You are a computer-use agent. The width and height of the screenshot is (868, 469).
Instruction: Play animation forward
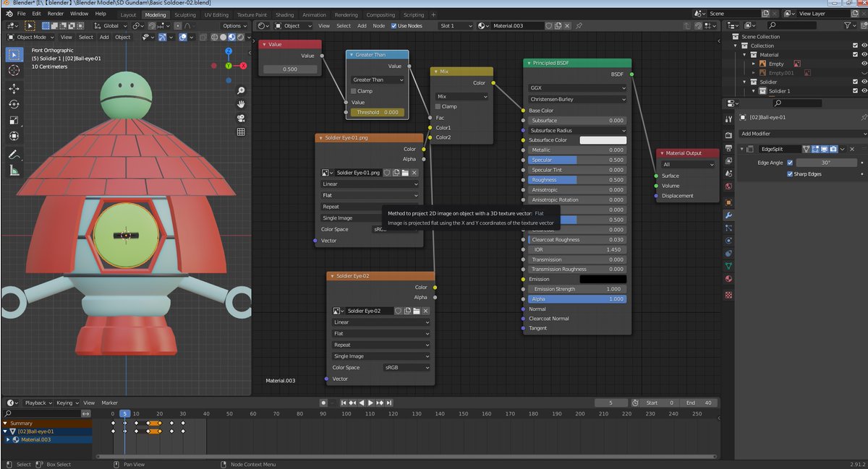pos(371,403)
